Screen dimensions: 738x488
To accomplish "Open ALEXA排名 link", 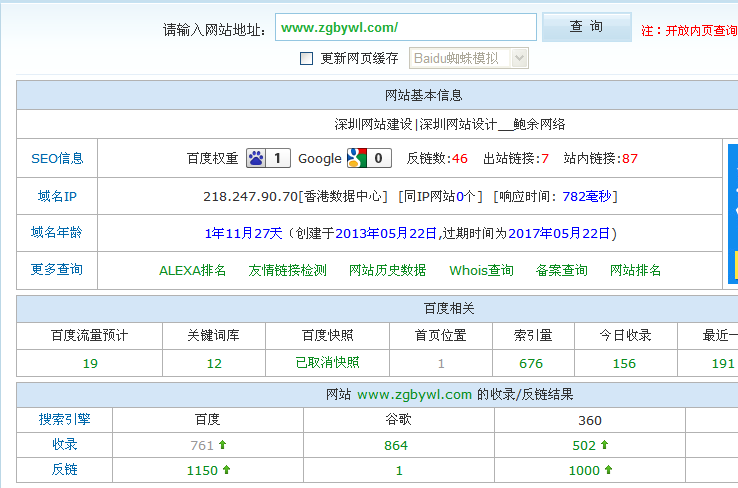I will coord(193,271).
